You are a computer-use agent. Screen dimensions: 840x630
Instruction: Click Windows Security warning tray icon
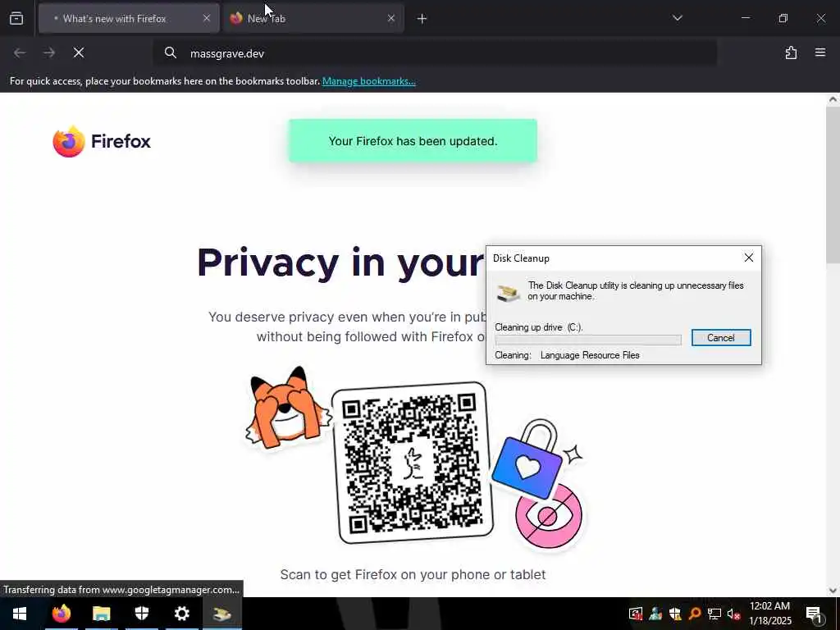tap(675, 614)
